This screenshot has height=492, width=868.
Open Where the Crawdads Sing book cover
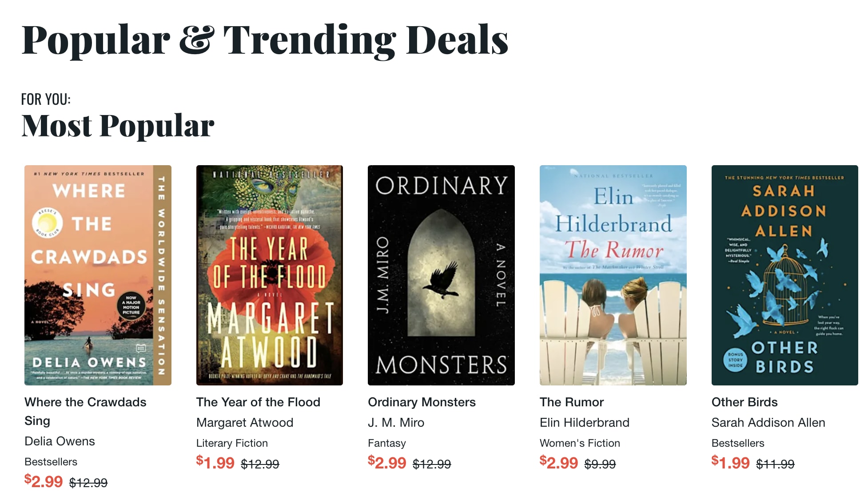click(x=98, y=275)
